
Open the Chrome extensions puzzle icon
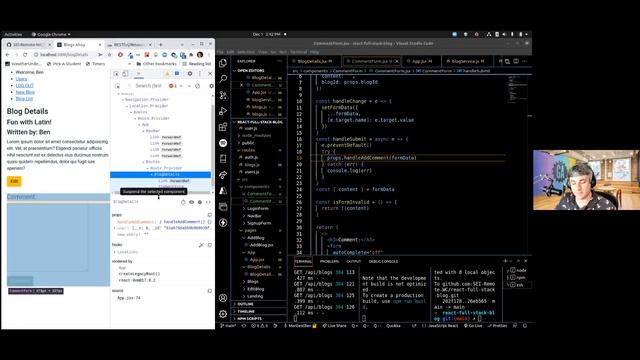click(x=191, y=55)
